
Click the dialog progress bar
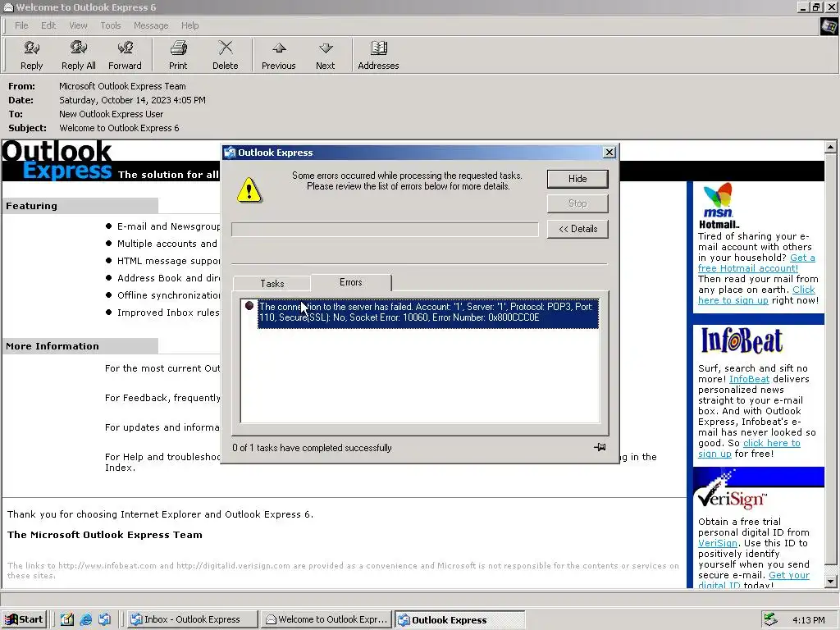click(x=385, y=230)
